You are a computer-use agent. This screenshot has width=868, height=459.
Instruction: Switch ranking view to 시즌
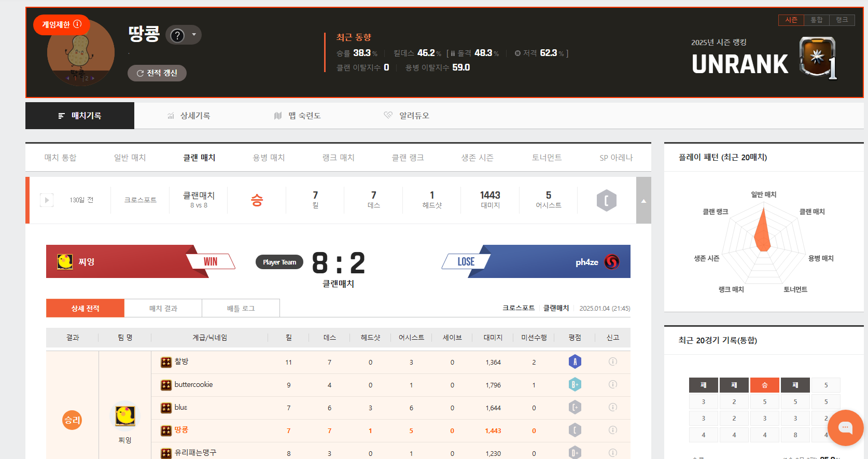[x=791, y=20]
